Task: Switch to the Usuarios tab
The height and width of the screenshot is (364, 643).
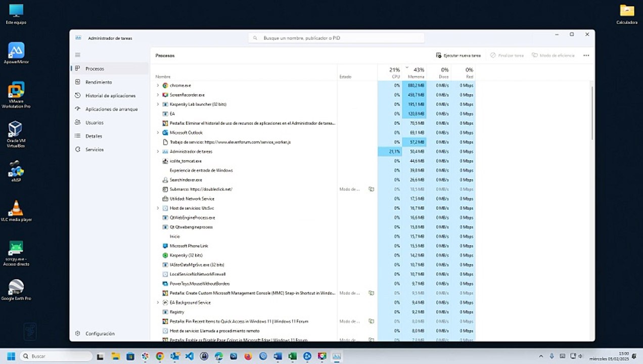Action: [x=110, y=122]
